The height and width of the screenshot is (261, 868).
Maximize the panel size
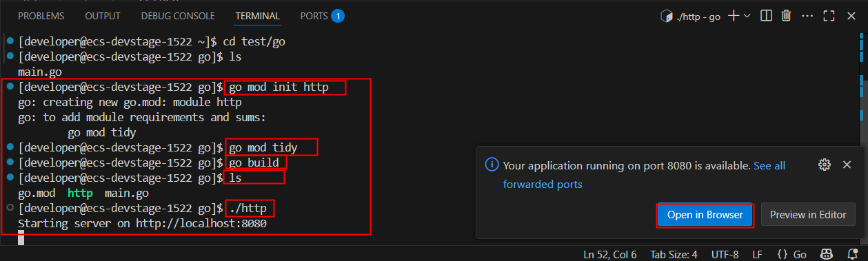point(829,16)
